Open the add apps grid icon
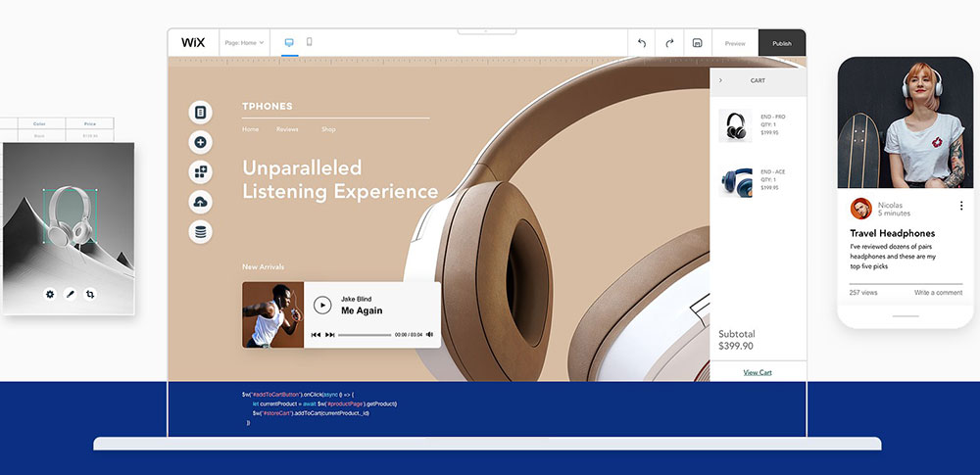 (201, 171)
